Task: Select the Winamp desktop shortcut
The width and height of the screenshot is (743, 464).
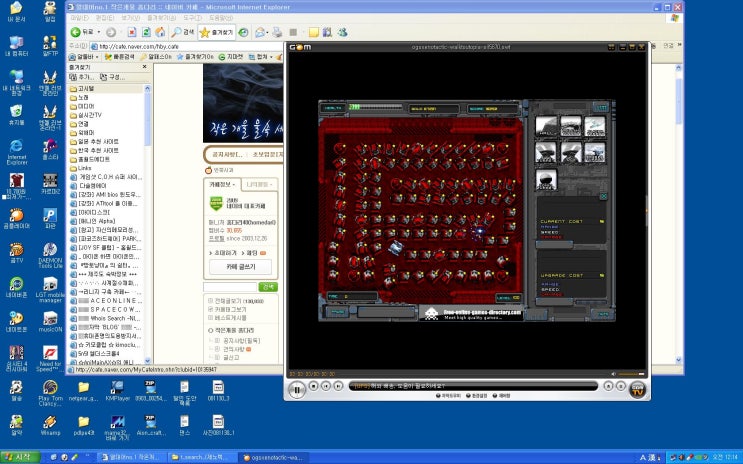Action: point(50,425)
